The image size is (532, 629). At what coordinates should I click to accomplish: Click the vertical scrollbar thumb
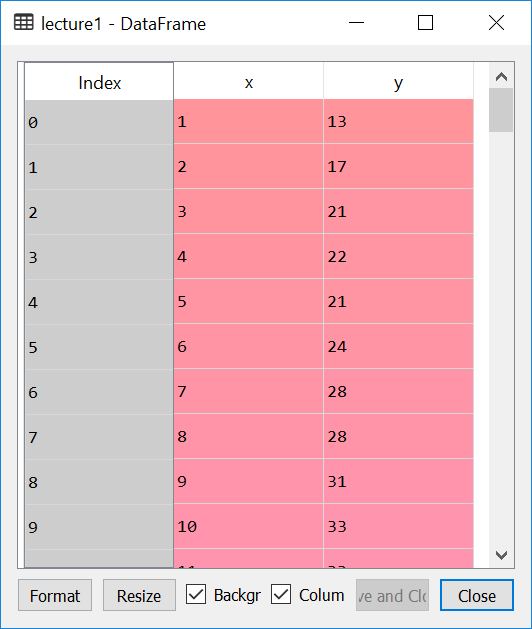tap(501, 110)
